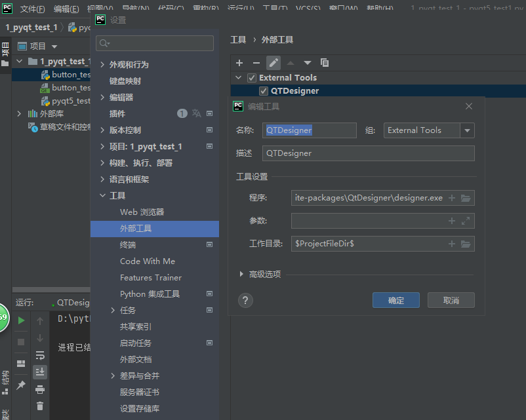Image resolution: width=526 pixels, height=420 pixels.
Task: Click the pencil edit tool icon
Action: pyautogui.click(x=273, y=63)
